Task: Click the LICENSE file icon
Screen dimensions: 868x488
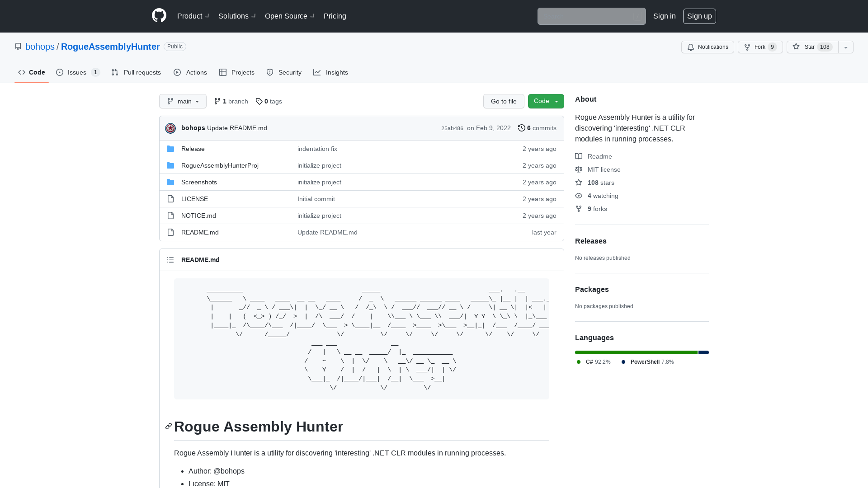Action: coord(170,199)
